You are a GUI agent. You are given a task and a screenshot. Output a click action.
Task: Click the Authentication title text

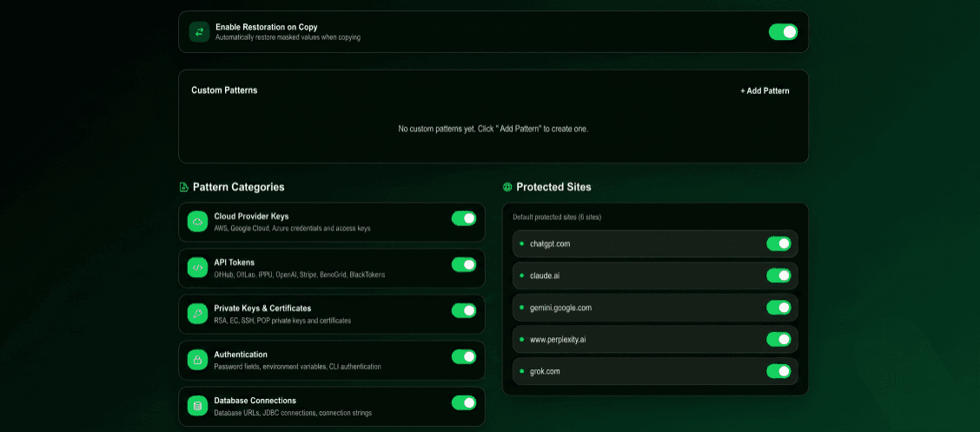pyautogui.click(x=241, y=355)
